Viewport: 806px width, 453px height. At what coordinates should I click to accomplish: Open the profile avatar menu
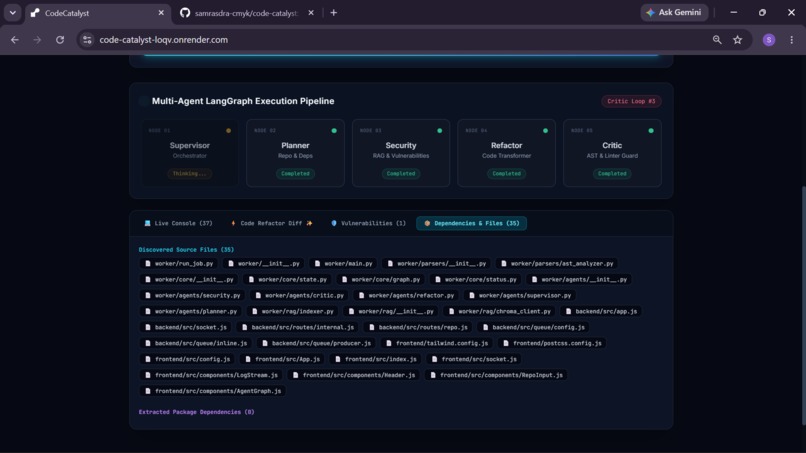(x=769, y=40)
